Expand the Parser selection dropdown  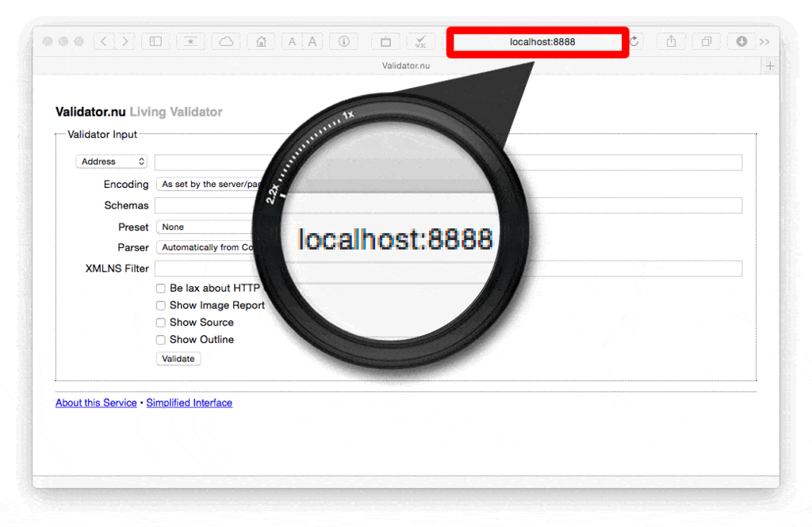tap(206, 247)
